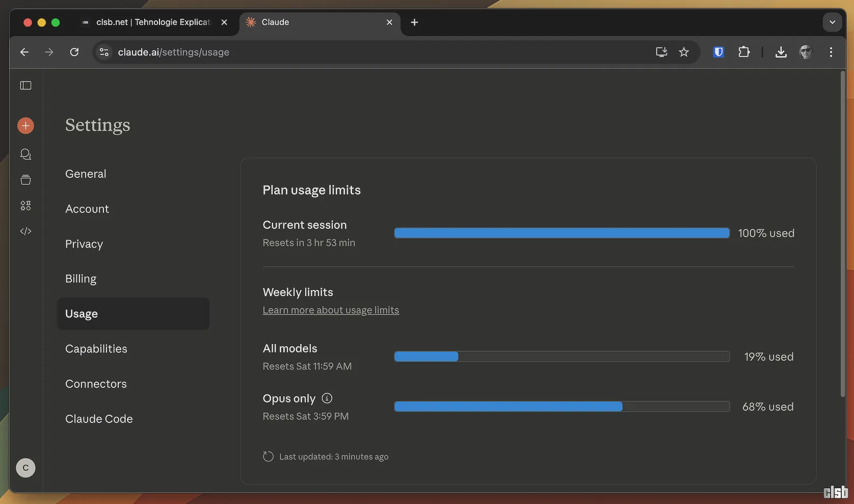The image size is (854, 504).
Task: Start a new chat with plus icon
Action: (25, 126)
